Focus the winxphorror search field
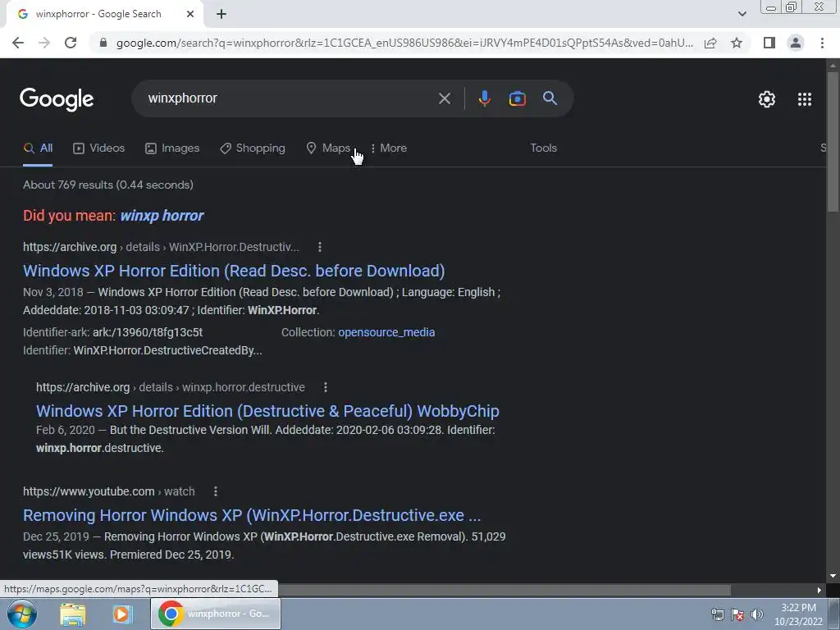 pos(290,98)
